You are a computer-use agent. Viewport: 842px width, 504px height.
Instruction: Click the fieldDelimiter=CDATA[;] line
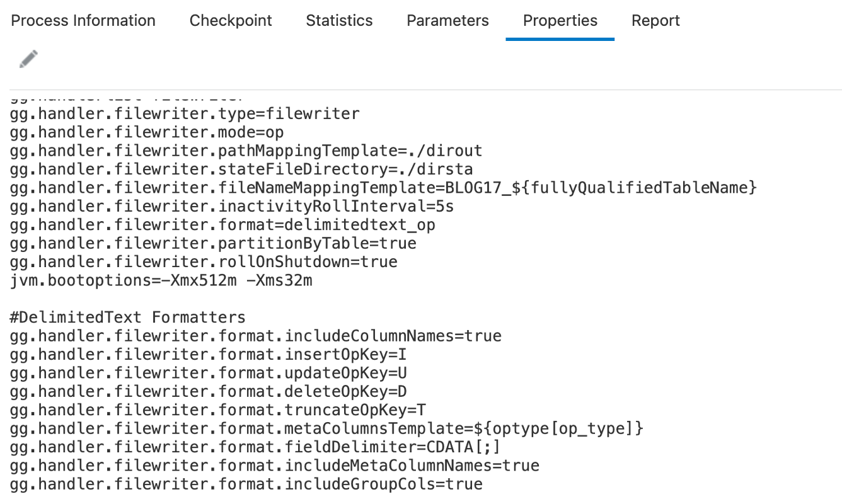coord(255,447)
